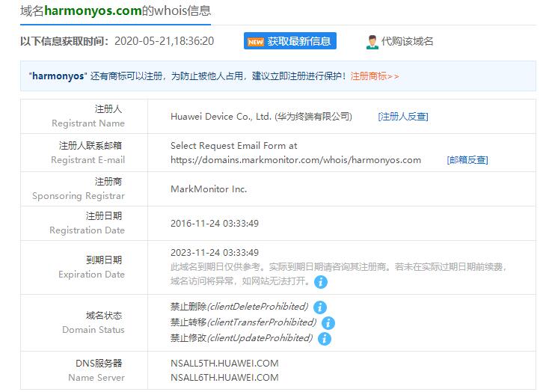Click 禁止转移 clientTransferProhibited status text
546x392 pixels.
(243, 322)
